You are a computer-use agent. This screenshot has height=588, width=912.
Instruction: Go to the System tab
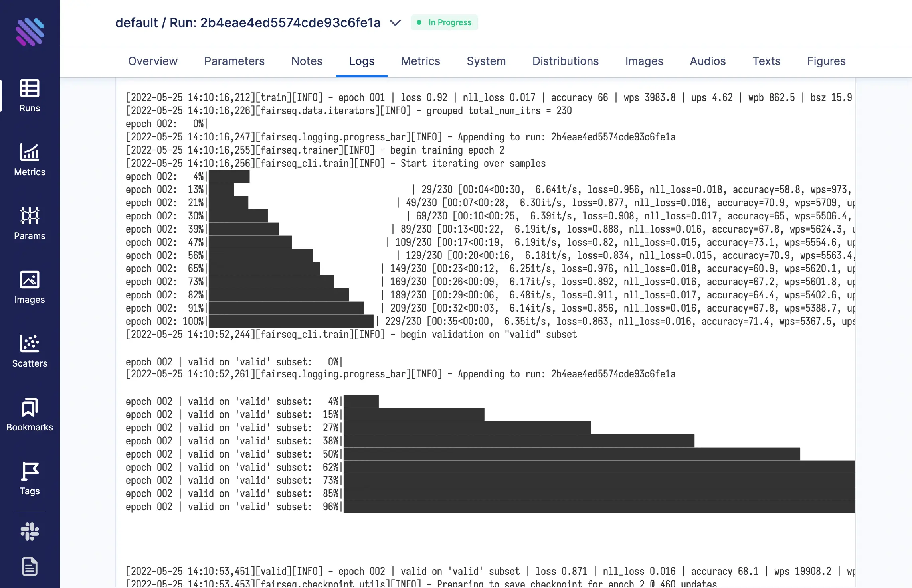coord(486,61)
